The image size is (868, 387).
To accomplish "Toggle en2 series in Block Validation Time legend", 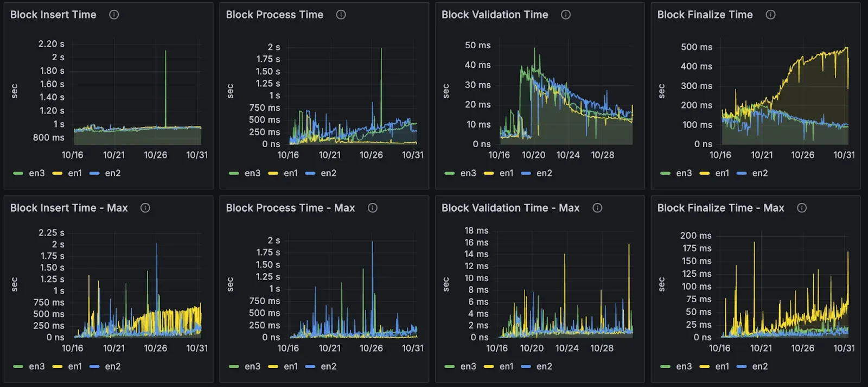I will coord(544,173).
